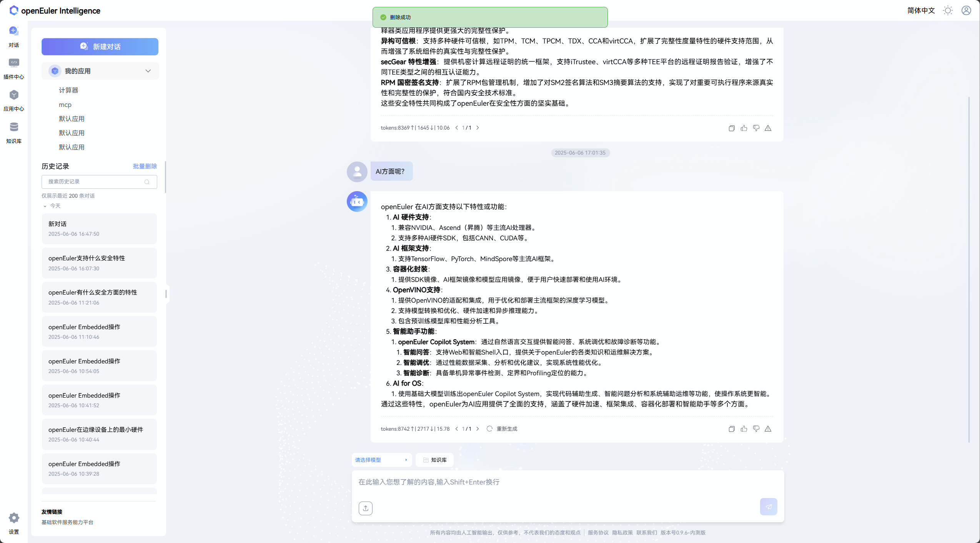Go to previous version of tokens:8742 answer
This screenshot has height=543, width=980.
pos(456,429)
